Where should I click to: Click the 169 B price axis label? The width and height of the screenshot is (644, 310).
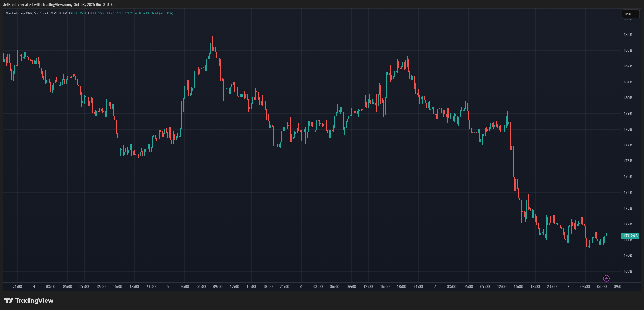pos(628,271)
